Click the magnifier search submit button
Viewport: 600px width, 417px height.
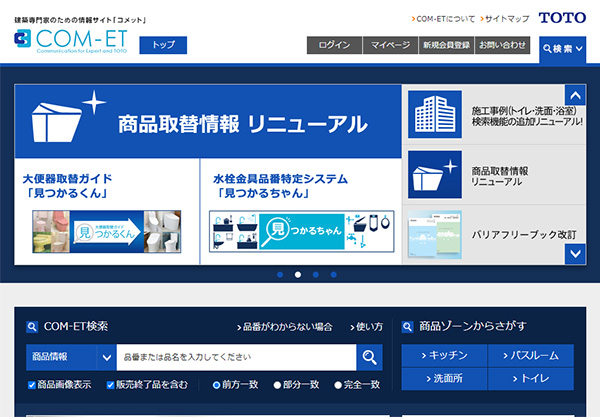coord(370,357)
